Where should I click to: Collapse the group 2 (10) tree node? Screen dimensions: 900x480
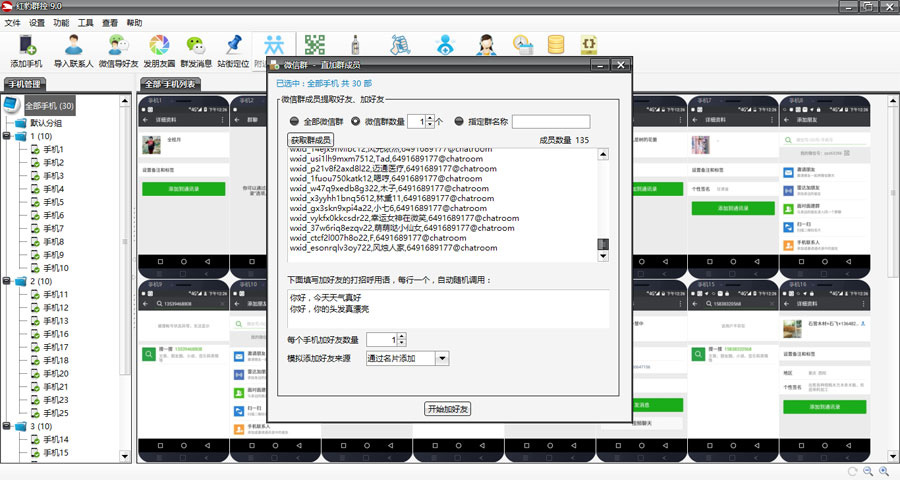pos(6,281)
